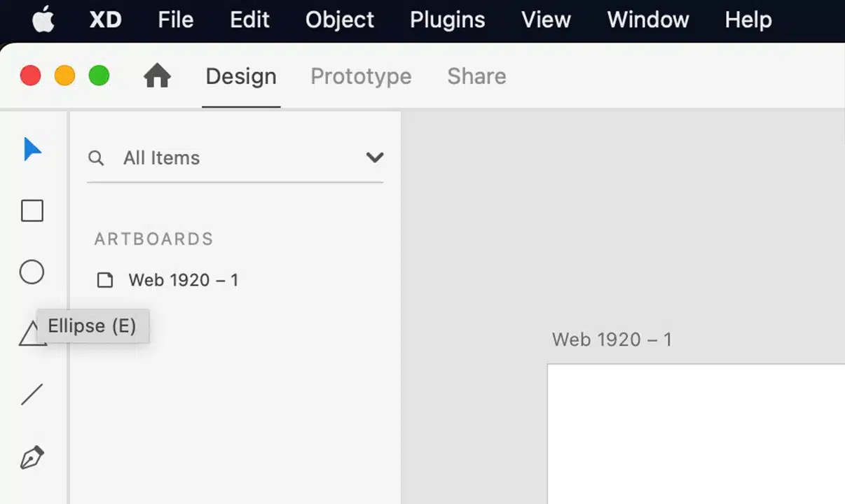
Task: Select the Pen tool
Action: click(x=32, y=456)
